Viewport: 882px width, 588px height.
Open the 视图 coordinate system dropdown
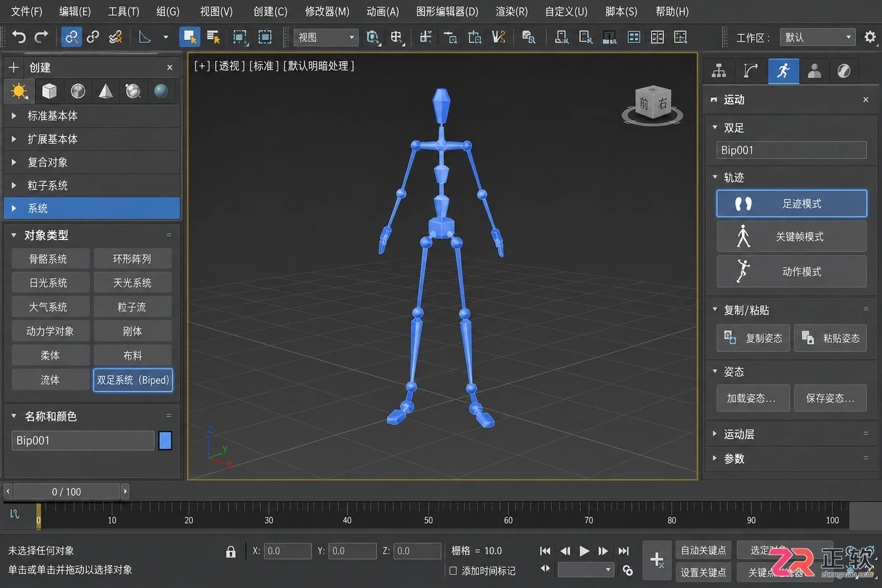[x=326, y=37]
